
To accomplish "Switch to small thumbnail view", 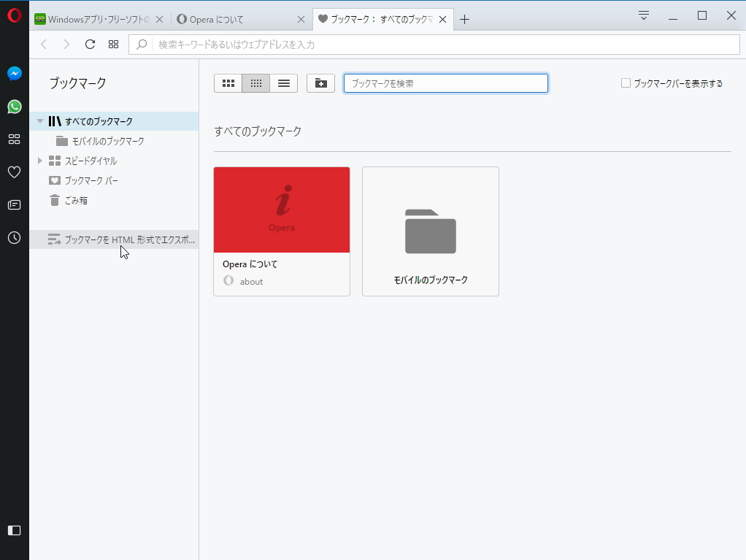I will point(256,83).
